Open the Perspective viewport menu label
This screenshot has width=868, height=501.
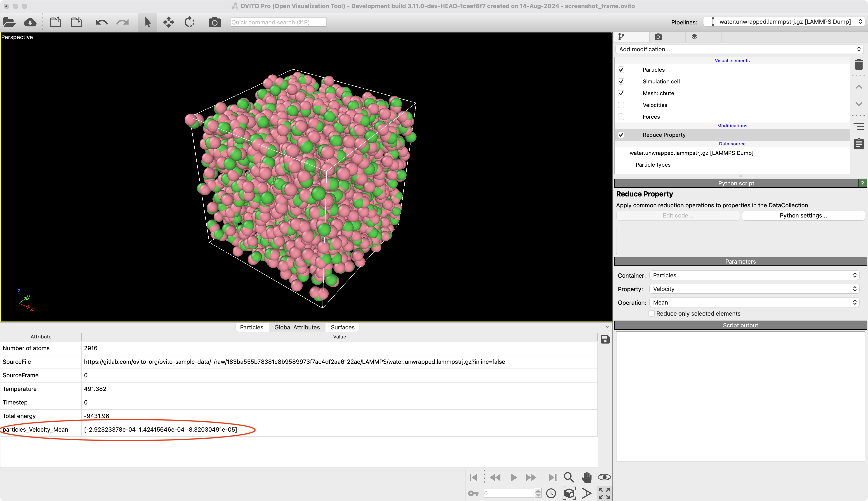(17, 37)
